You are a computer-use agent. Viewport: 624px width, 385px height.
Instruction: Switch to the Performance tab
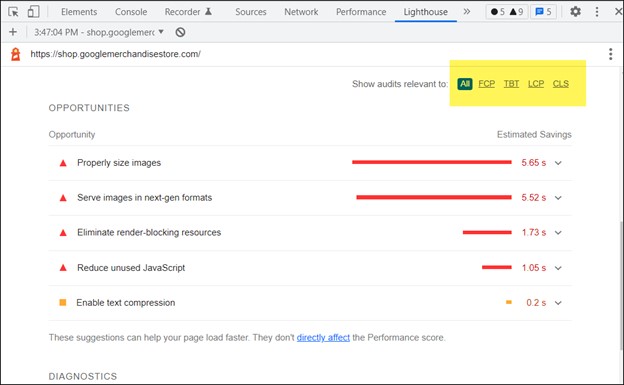(361, 12)
